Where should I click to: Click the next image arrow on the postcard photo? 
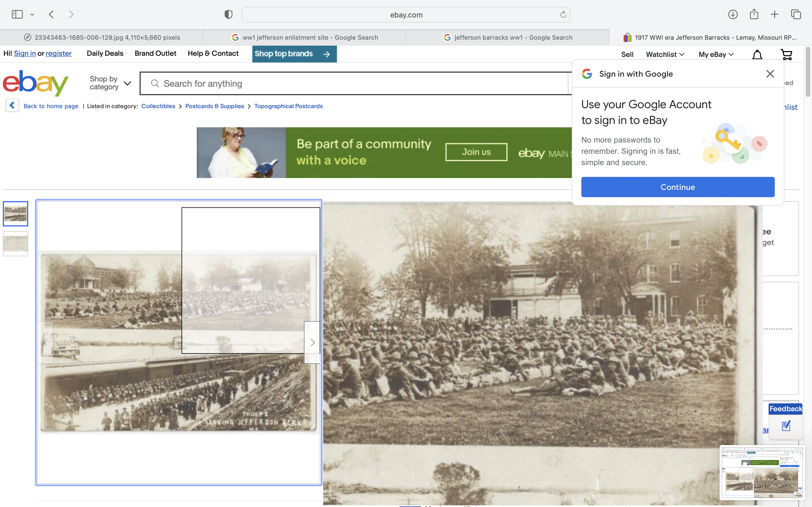(x=312, y=342)
